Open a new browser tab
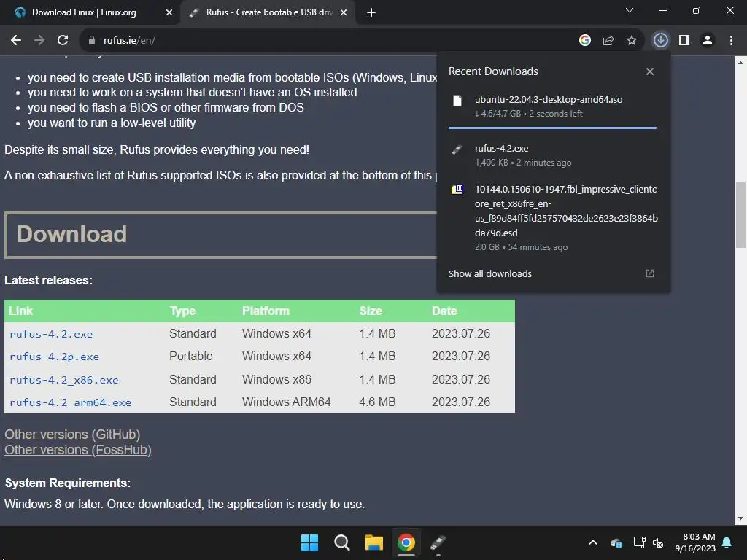This screenshot has width=747, height=560. (371, 13)
